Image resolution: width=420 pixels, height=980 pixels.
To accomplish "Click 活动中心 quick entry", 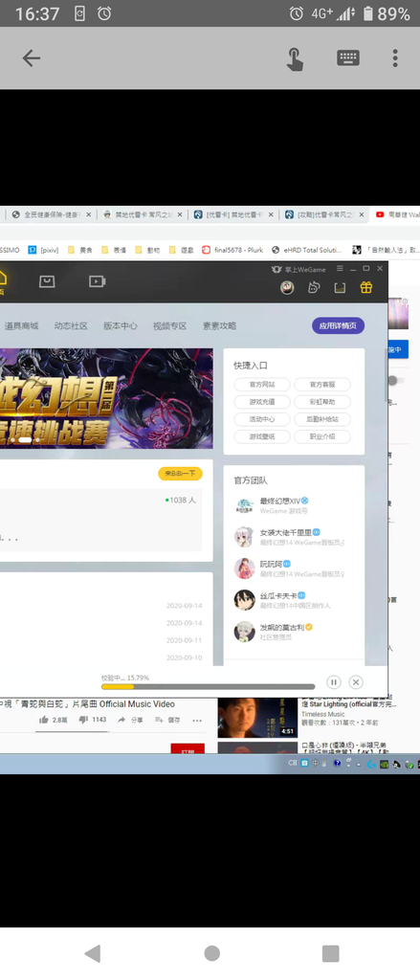I will (x=262, y=419).
